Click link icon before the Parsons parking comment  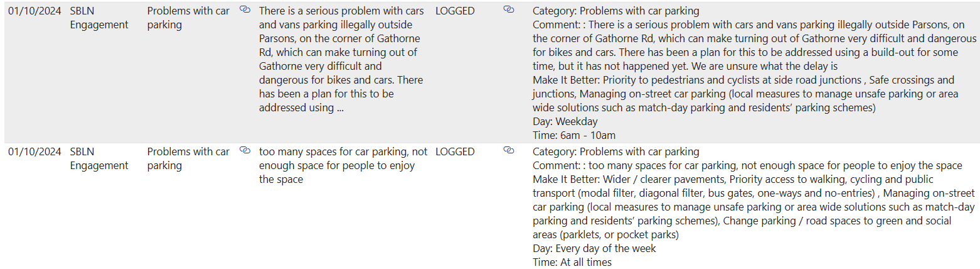245,10
